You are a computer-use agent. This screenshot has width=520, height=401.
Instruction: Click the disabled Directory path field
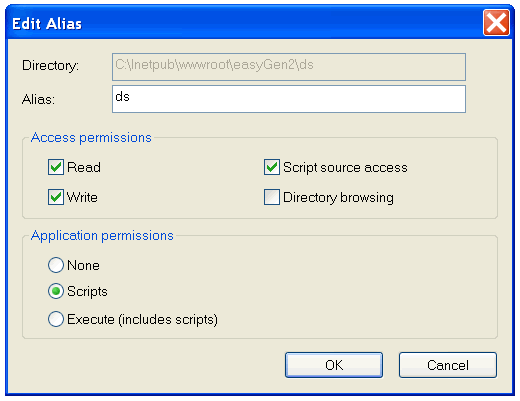pos(289,67)
